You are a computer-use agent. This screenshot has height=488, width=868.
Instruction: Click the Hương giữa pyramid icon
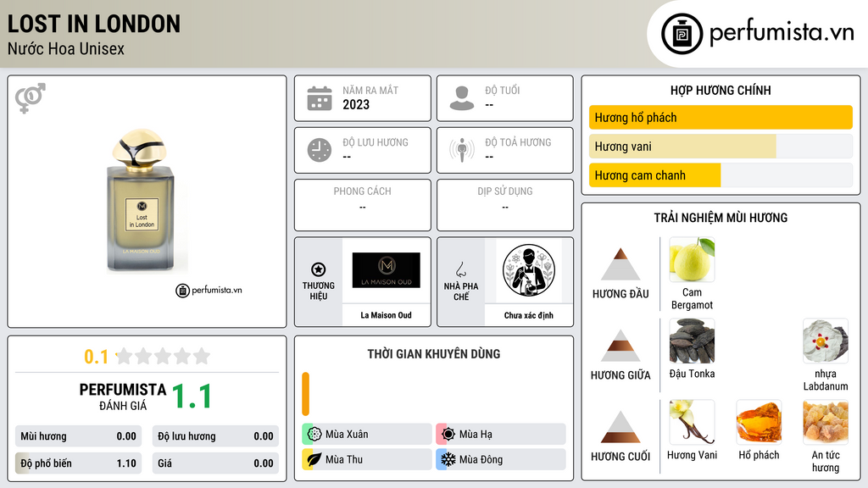click(620, 346)
